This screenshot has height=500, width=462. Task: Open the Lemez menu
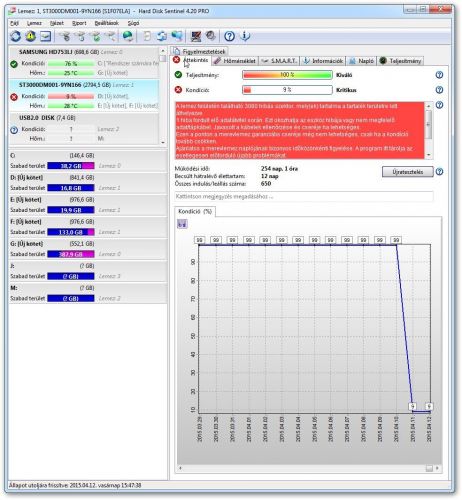tap(34, 23)
